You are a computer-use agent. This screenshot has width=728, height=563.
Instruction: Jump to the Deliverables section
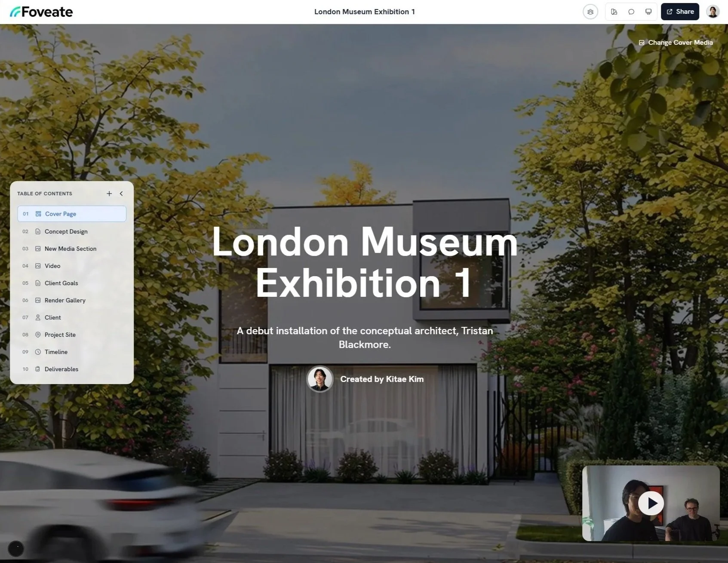click(72, 369)
